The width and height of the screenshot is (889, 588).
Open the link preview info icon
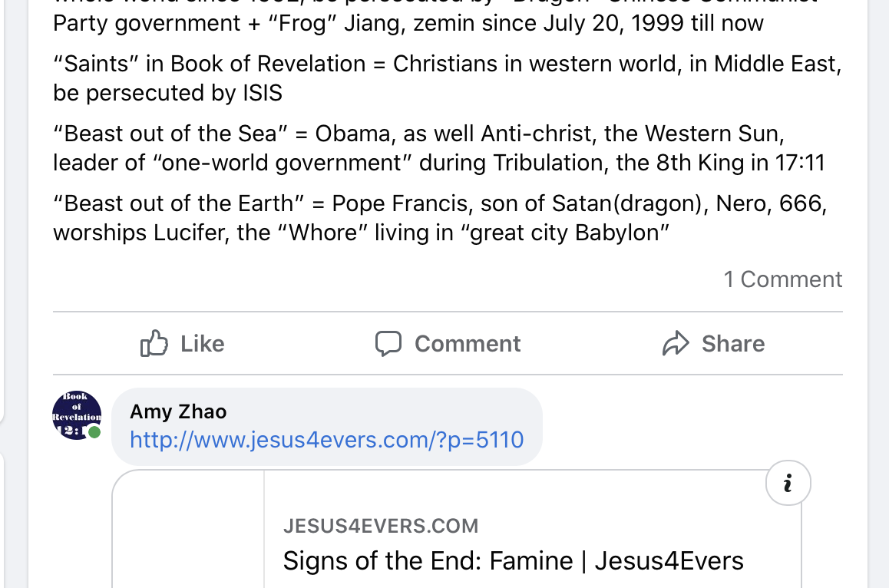[788, 484]
